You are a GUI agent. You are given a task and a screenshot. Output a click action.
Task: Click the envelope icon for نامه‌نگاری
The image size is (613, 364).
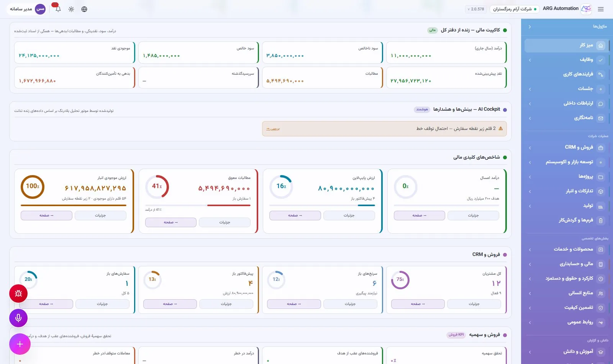click(601, 118)
